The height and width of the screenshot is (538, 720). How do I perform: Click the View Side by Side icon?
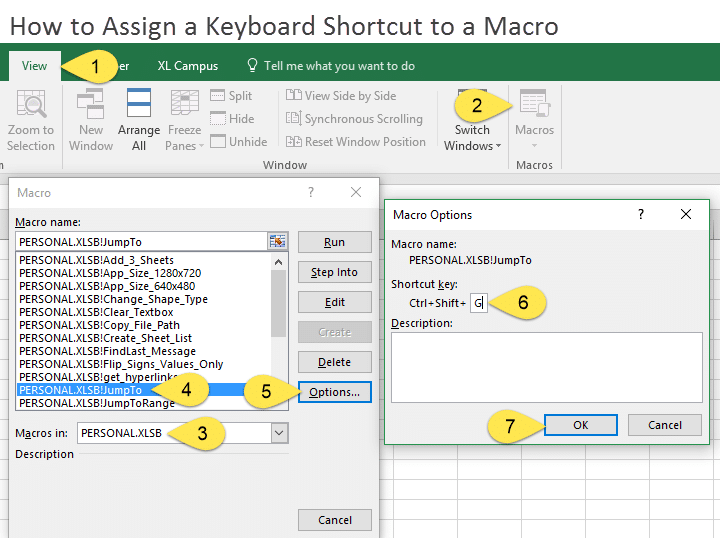[x=294, y=96]
